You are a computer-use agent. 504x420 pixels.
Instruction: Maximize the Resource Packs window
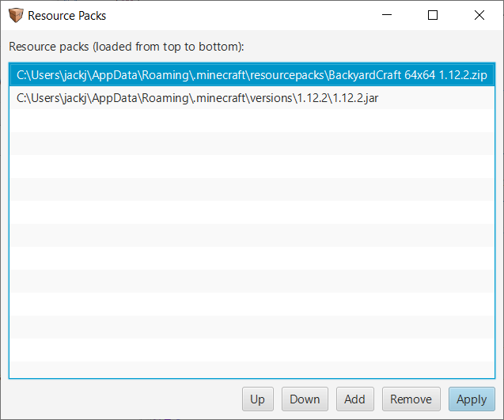pyautogui.click(x=433, y=15)
